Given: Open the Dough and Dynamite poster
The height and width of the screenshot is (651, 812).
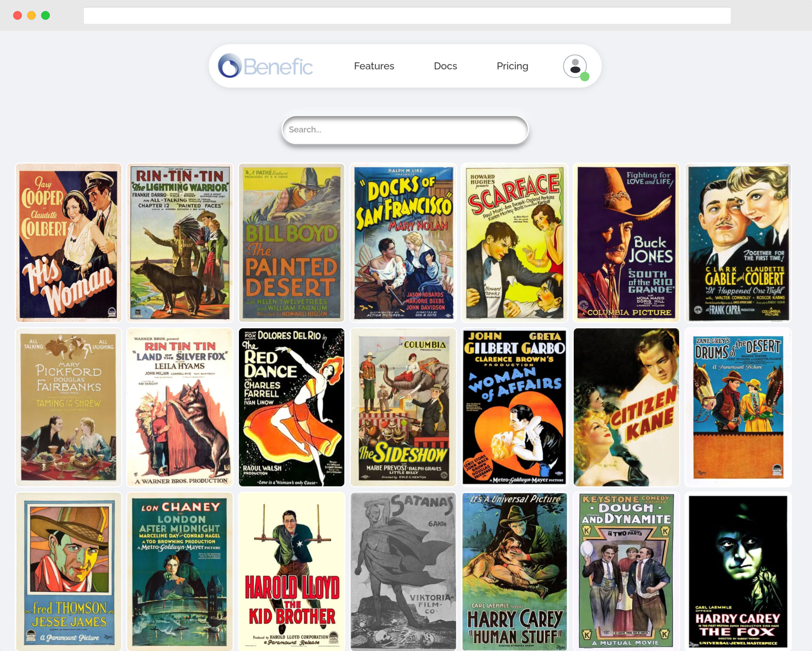Looking at the screenshot, I should 626,571.
